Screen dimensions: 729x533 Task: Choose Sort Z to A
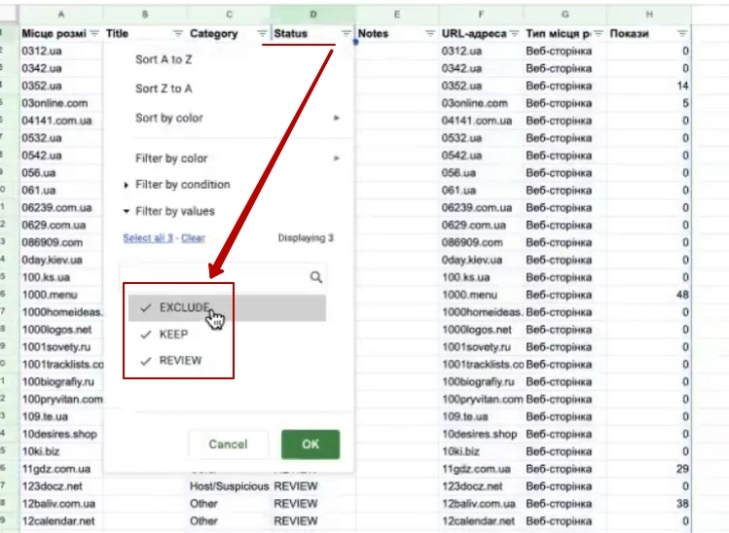(x=164, y=89)
